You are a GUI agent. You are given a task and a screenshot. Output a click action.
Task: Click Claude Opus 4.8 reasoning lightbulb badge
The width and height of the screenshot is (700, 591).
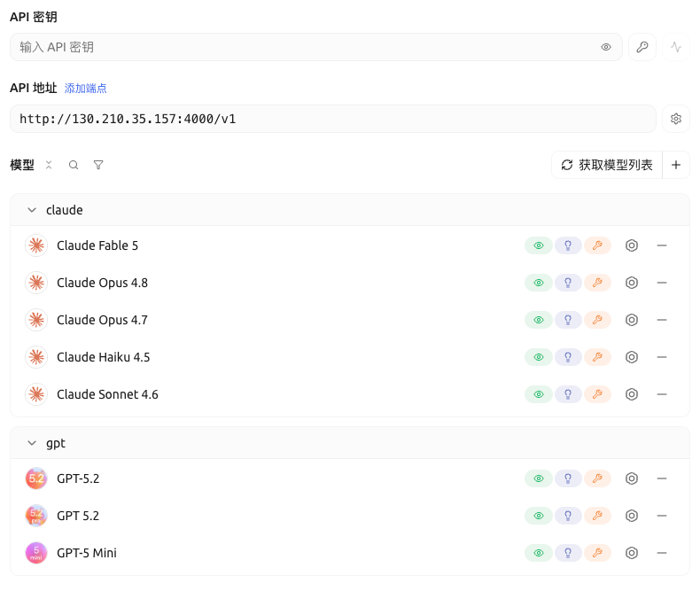(568, 283)
